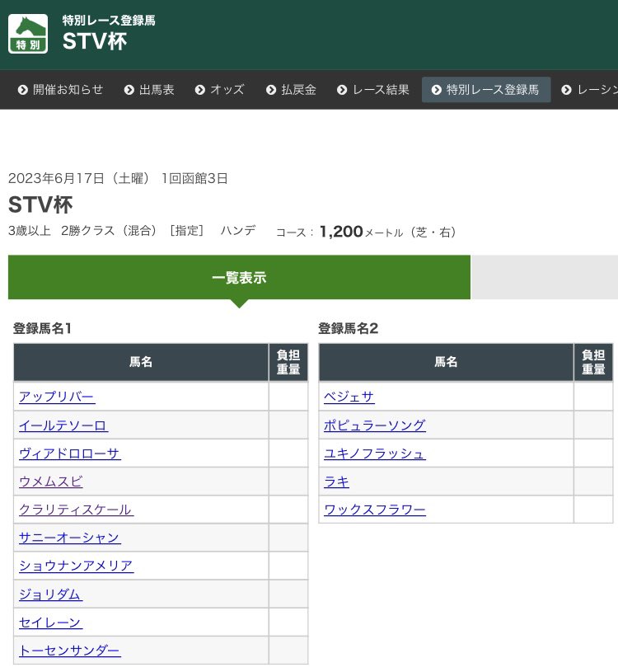Select the grey tab next to 一覧表示
Screen dimensions: 618x672
pos(545,277)
